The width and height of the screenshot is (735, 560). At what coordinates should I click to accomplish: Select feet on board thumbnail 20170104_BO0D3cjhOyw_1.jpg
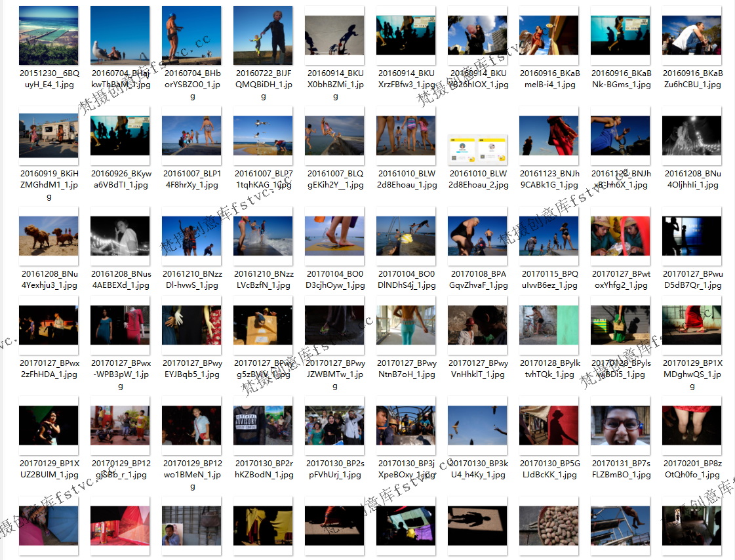coord(334,235)
